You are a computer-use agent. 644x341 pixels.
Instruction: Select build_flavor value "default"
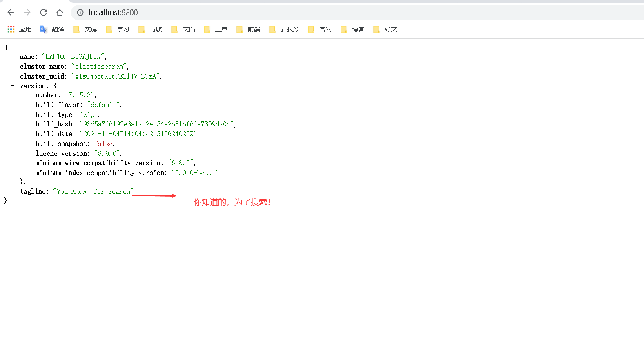click(103, 105)
